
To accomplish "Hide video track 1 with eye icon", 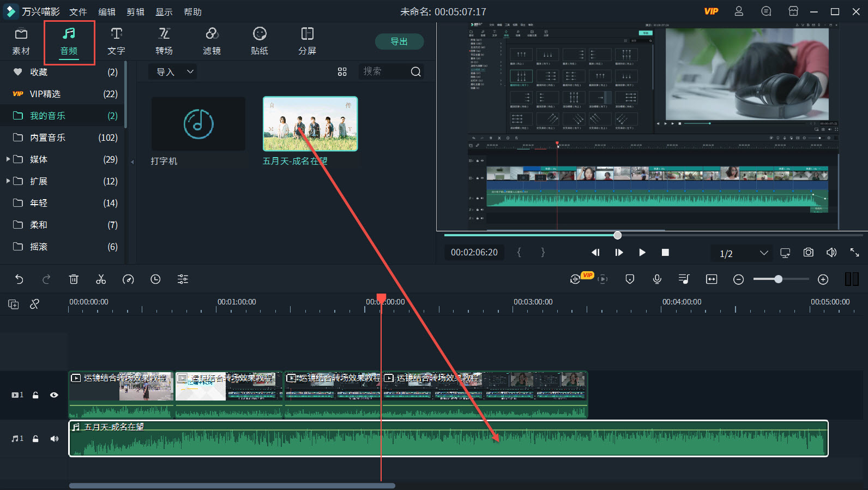I will (54, 395).
